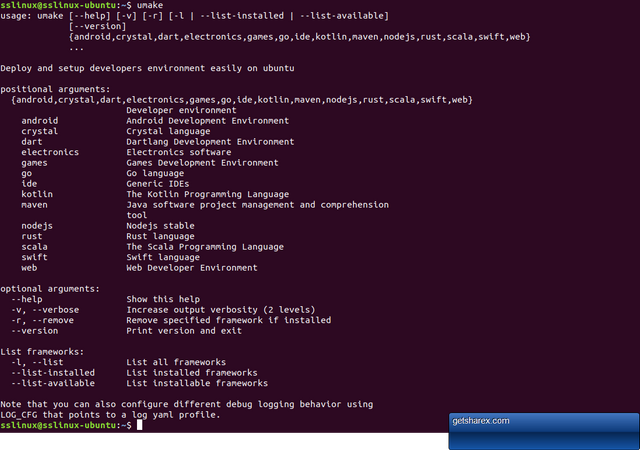Click the text 'Print version and exit'
The image size is (640, 450).
tap(184, 331)
